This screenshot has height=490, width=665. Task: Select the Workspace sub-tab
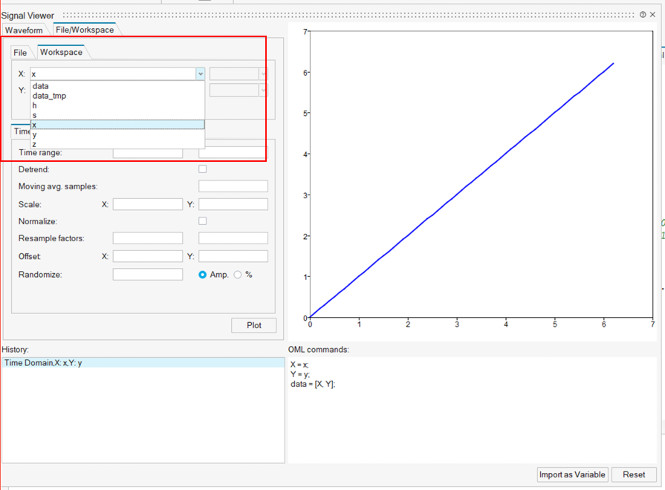click(61, 52)
